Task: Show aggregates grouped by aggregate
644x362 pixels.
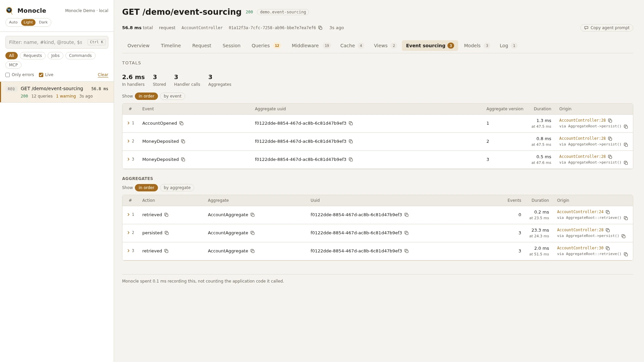Action: pyautogui.click(x=177, y=188)
